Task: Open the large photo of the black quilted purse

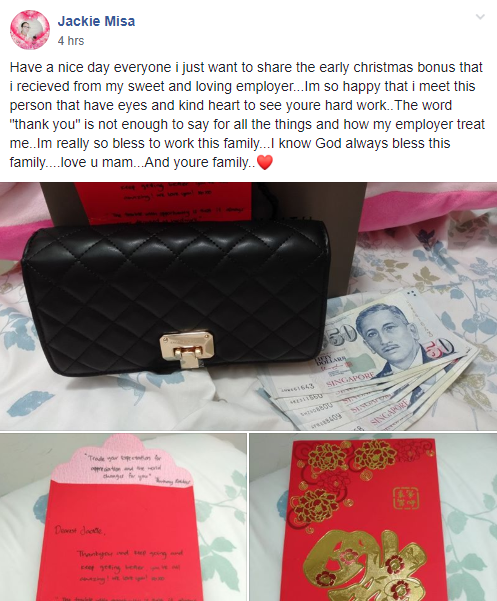Action: (x=248, y=306)
